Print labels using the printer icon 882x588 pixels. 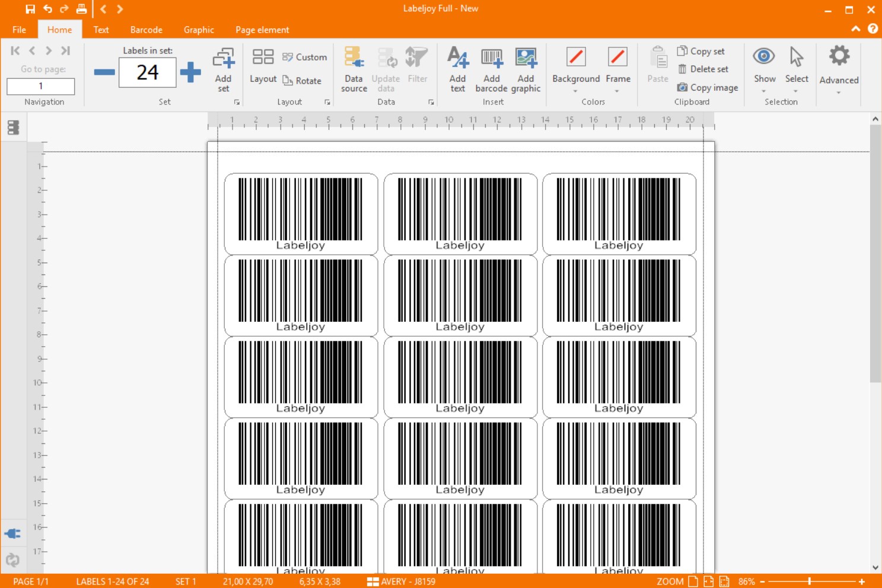[81, 9]
